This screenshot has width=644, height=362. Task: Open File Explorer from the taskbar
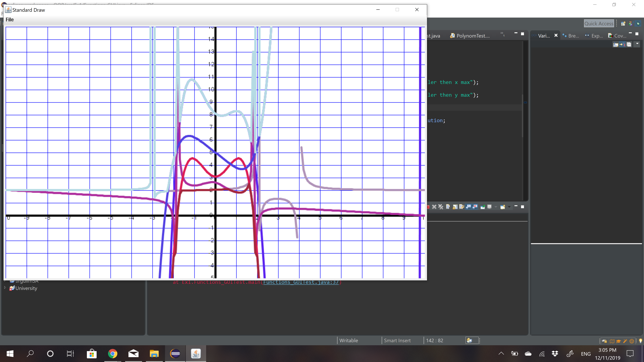pos(154,353)
